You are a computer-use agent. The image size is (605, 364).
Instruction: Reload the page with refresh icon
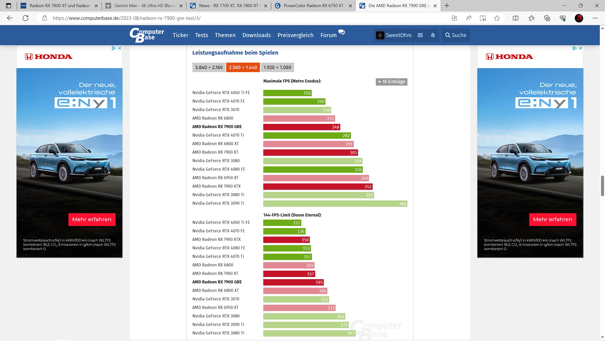26,18
